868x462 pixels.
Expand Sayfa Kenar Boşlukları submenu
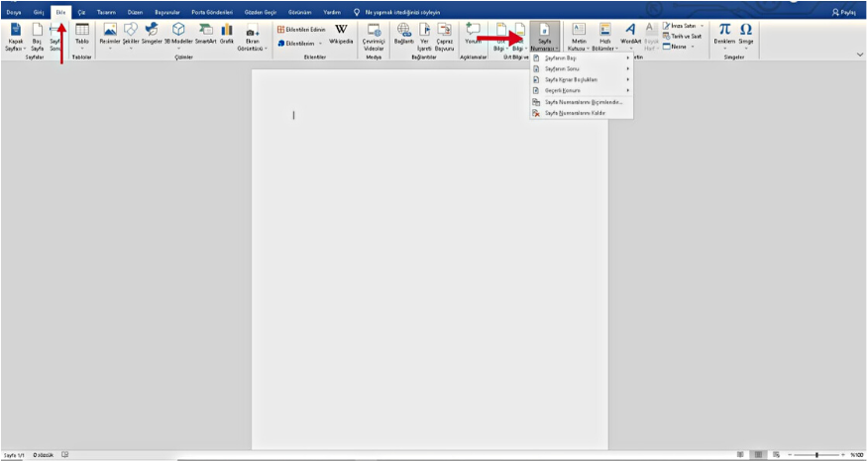pos(581,79)
